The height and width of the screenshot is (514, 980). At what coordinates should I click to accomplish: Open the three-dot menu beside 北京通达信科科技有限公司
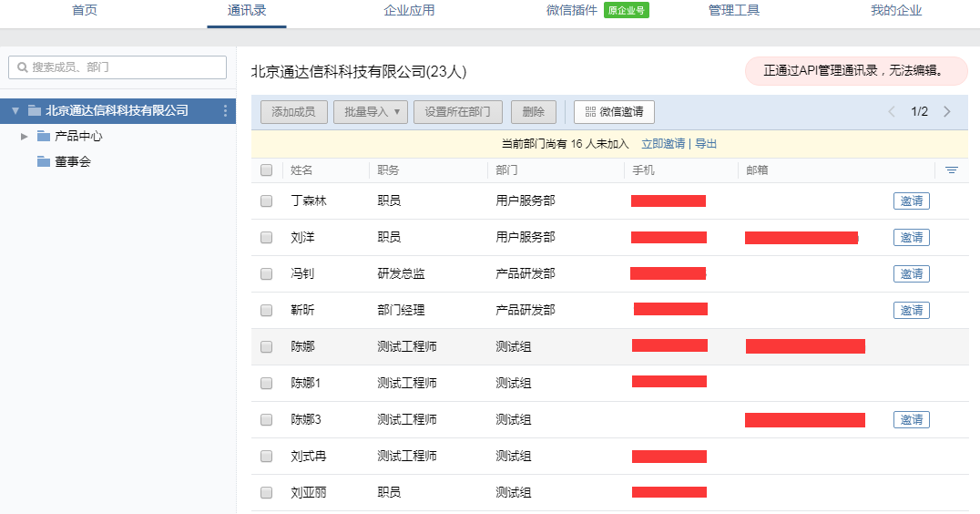pos(226,111)
